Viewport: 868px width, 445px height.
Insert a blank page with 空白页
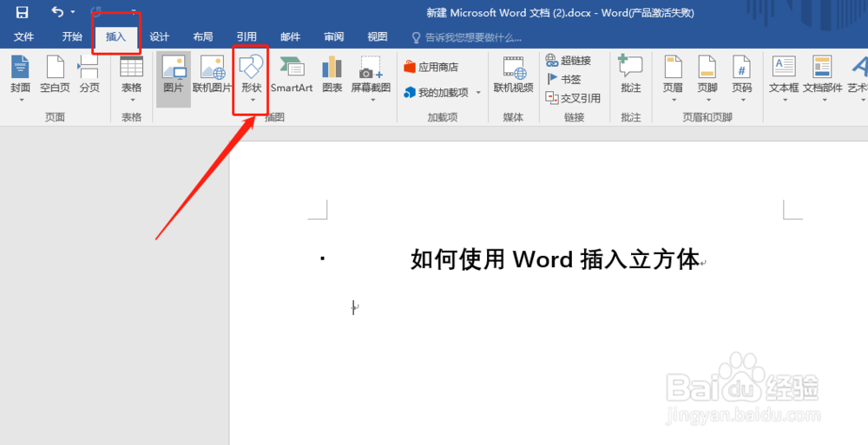[55, 74]
